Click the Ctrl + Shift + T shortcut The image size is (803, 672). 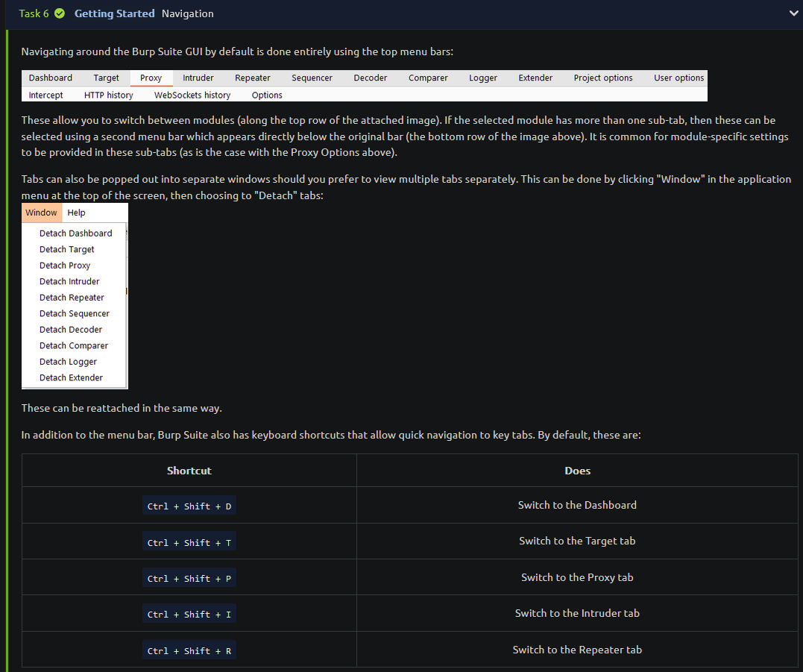(189, 542)
